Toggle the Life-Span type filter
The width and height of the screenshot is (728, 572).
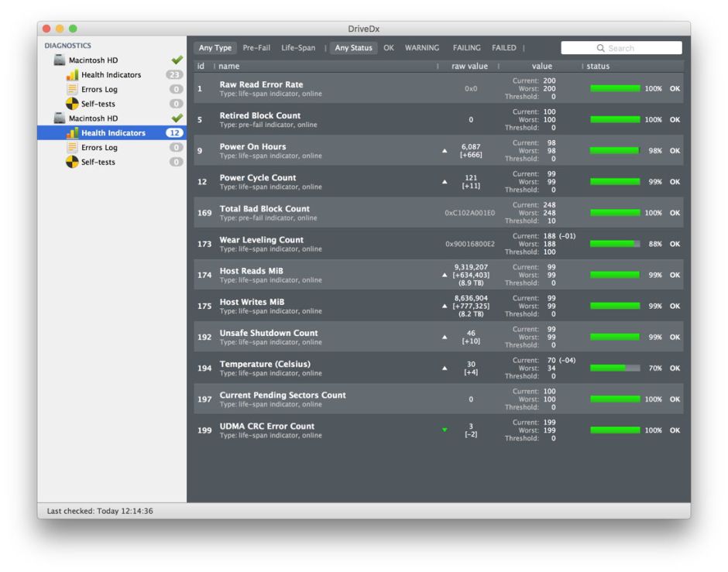click(x=298, y=48)
